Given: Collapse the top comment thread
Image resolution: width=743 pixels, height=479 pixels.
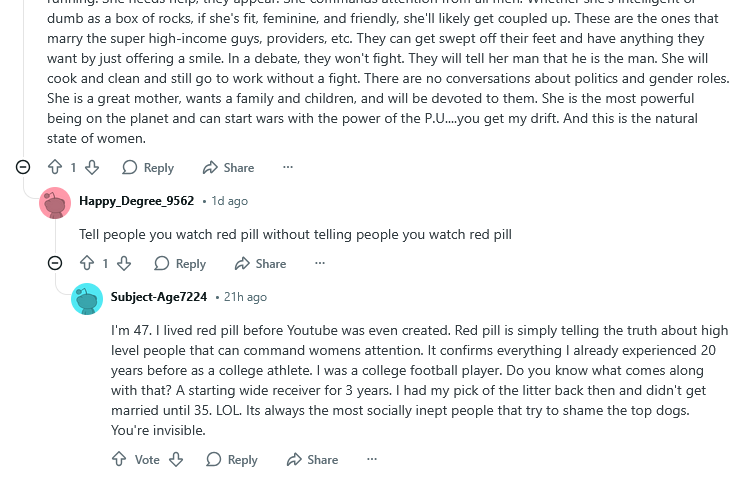Looking at the screenshot, I should pos(23,167).
